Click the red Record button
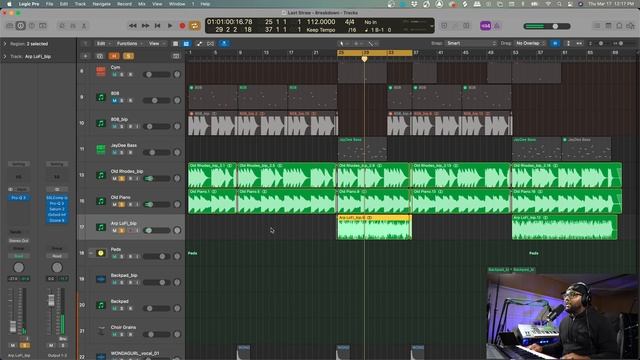This screenshot has width=640, height=360. coord(182,26)
